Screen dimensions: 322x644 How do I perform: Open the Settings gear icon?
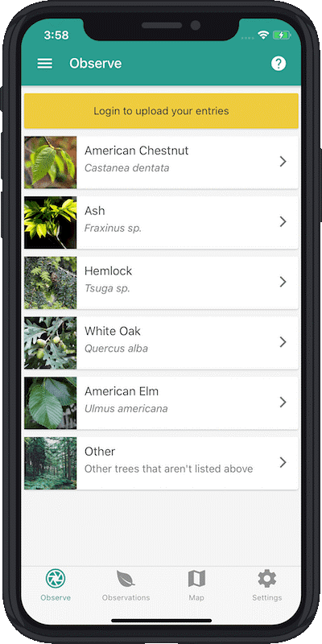click(x=267, y=578)
